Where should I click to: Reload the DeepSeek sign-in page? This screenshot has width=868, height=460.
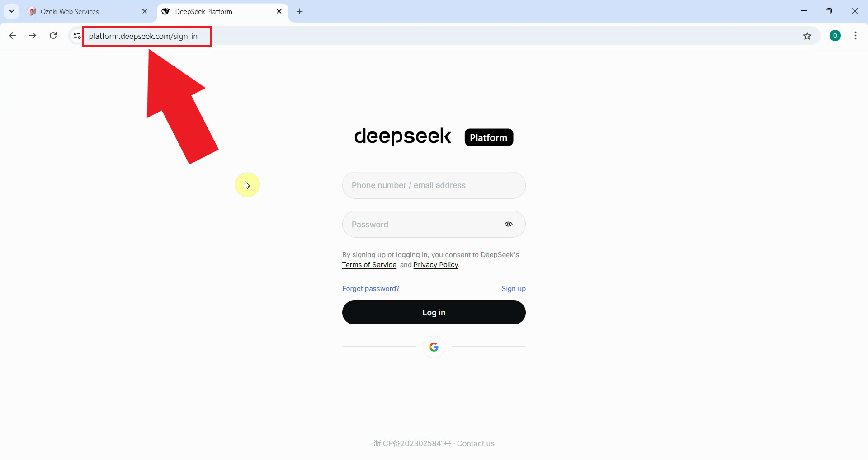pos(53,36)
